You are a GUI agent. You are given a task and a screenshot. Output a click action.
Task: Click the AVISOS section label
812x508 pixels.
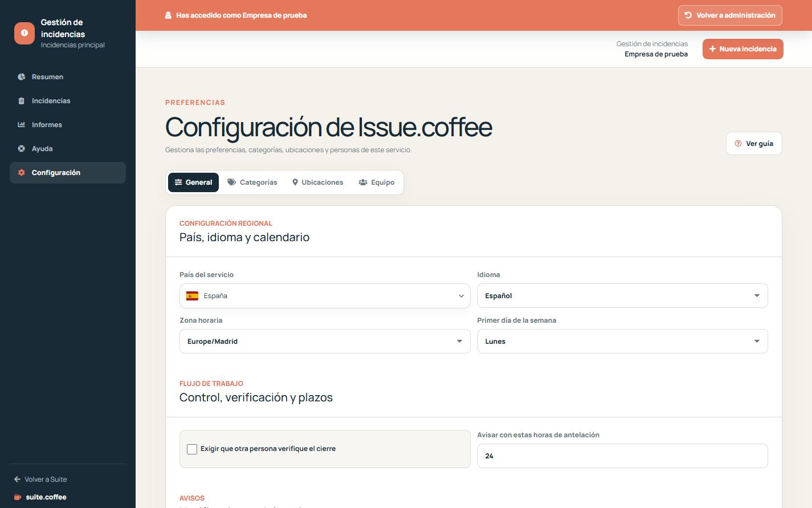point(192,498)
